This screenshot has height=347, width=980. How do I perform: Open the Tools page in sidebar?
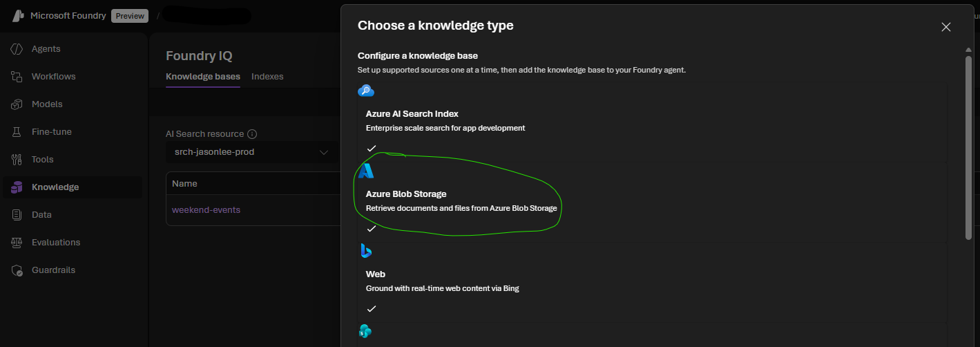pos(73,160)
